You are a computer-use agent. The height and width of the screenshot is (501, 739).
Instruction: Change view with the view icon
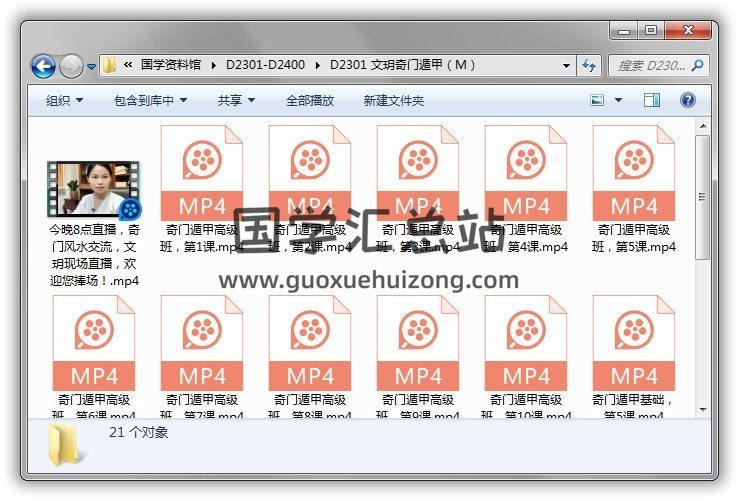pos(597,100)
